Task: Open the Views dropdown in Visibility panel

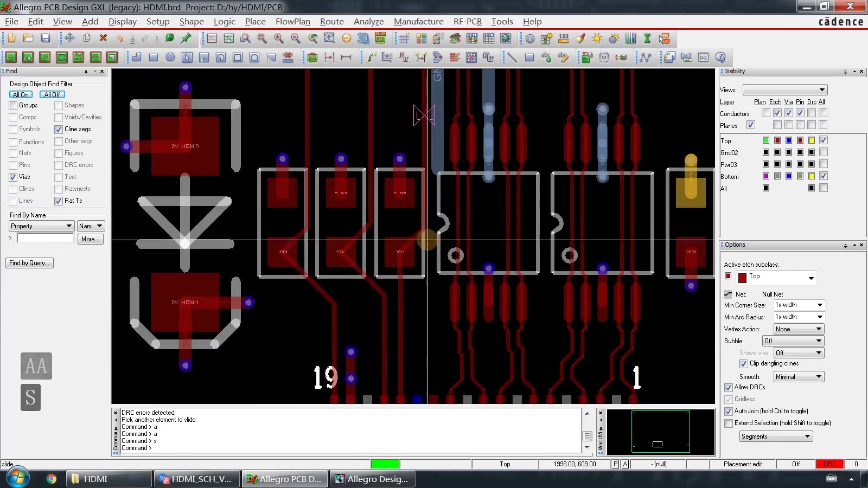Action: pyautogui.click(x=785, y=89)
